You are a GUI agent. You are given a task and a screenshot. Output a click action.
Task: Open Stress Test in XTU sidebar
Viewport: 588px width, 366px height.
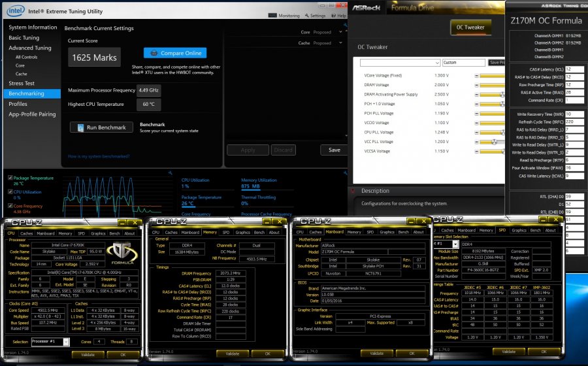[x=22, y=83]
